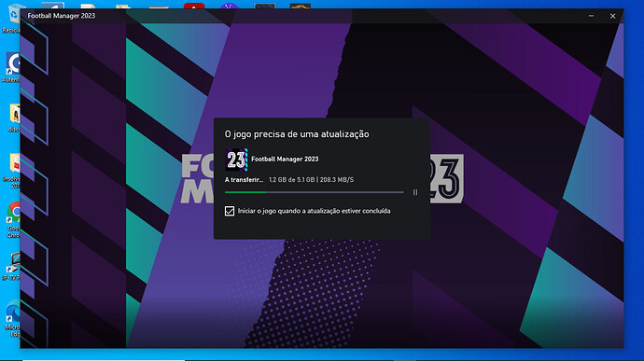Click the 'Football Manager 2023' title in dialog

click(285, 159)
